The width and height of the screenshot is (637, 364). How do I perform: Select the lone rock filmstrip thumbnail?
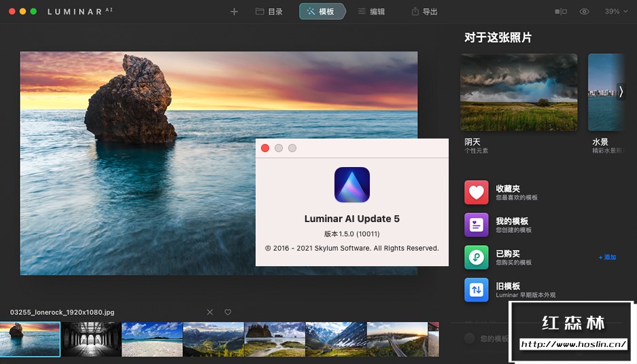[30, 340]
